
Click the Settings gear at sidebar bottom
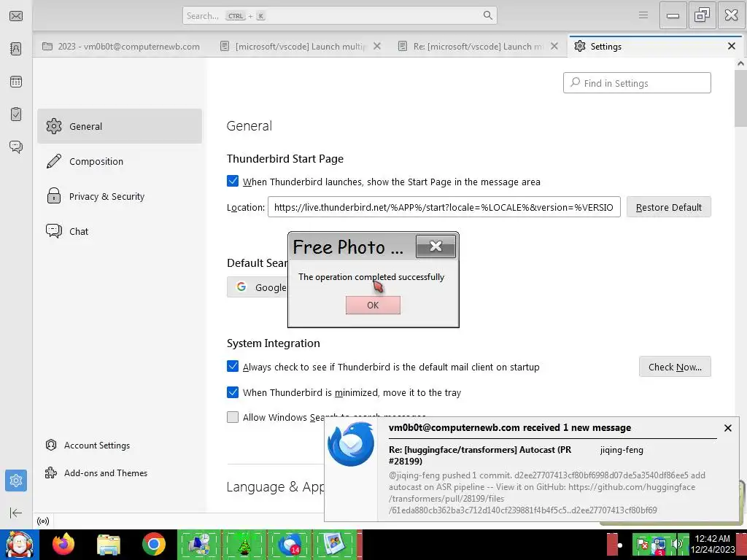tap(16, 481)
